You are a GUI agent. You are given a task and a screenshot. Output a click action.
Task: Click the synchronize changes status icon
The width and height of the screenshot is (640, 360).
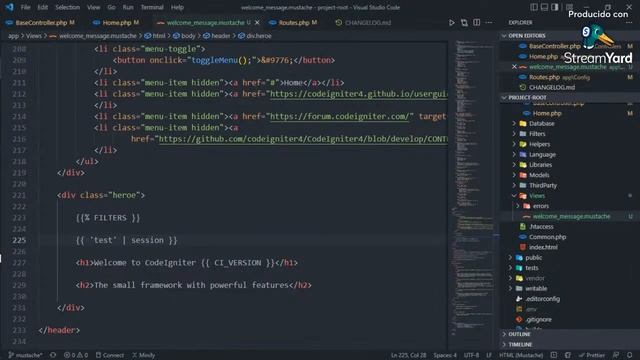(x=53, y=355)
